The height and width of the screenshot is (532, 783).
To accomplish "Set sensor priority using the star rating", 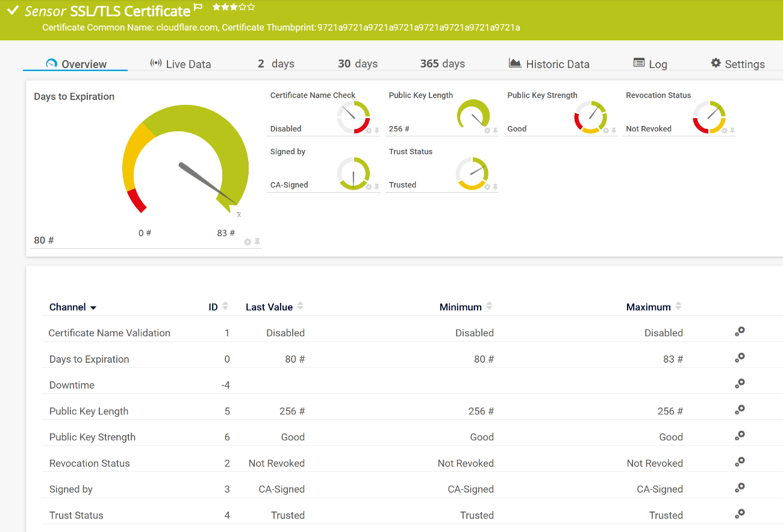I will (234, 7).
